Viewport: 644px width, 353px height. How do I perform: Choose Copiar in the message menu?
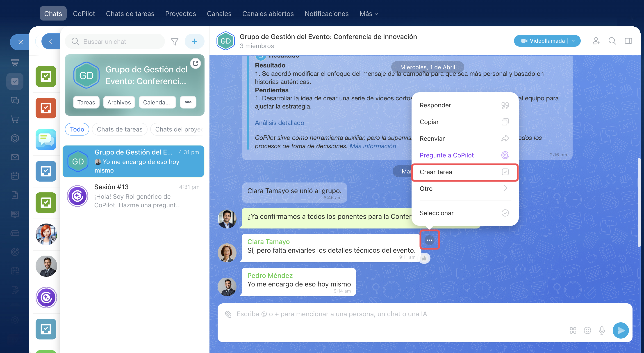coord(465,122)
